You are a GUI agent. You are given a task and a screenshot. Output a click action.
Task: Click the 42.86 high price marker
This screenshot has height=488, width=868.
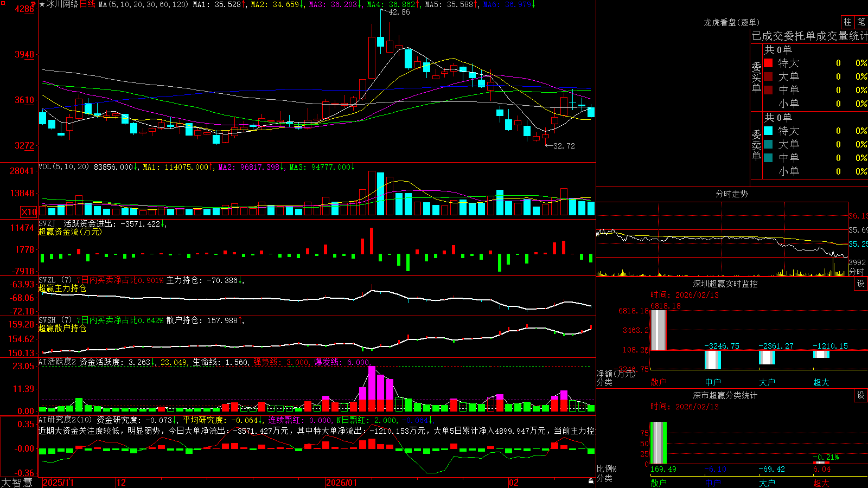click(399, 12)
